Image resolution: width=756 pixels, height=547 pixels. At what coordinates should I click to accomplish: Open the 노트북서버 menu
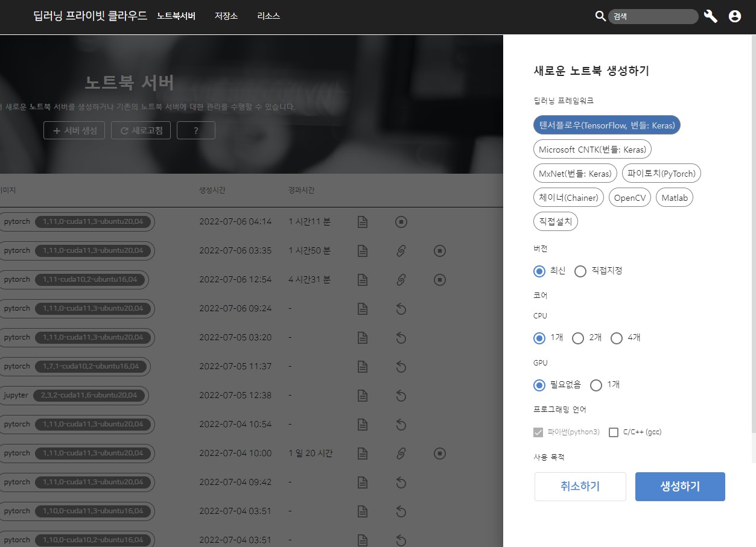(x=176, y=16)
